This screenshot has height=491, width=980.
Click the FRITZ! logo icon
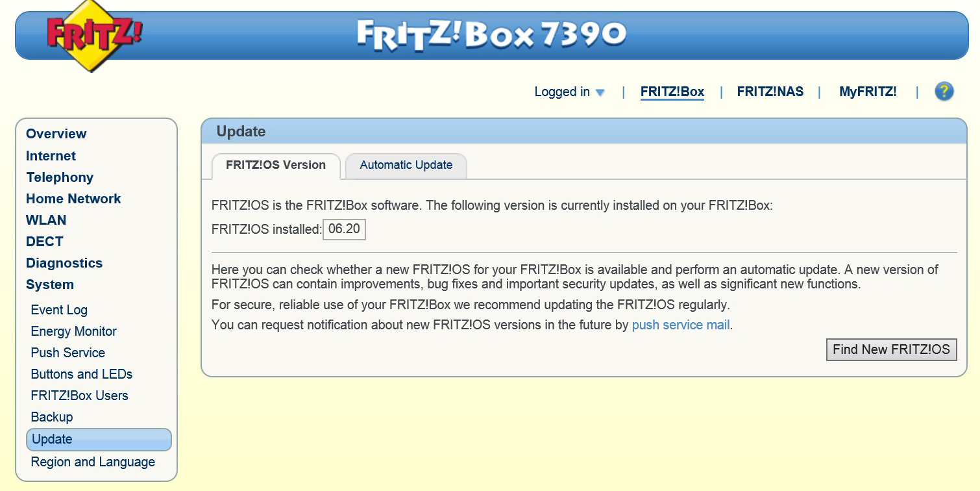(93, 36)
